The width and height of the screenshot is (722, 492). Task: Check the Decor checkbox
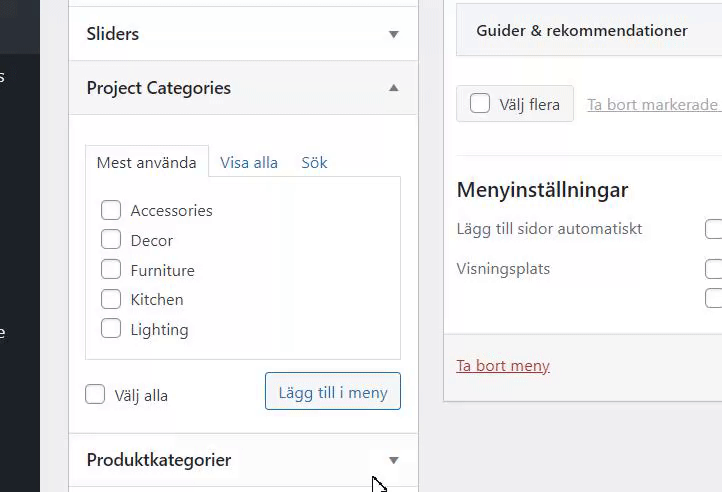[111, 240]
